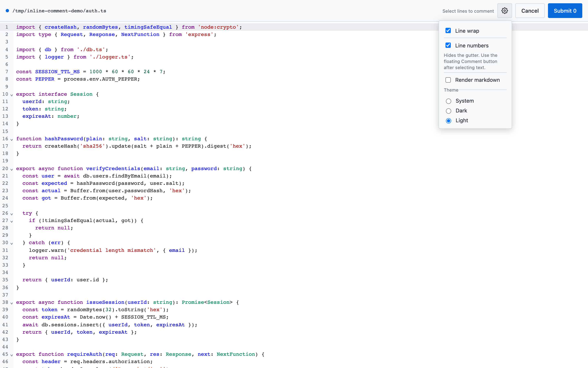Click './db.ts' import path on line 4
Screen dimensions: 588x368
pyautogui.click(x=91, y=49)
